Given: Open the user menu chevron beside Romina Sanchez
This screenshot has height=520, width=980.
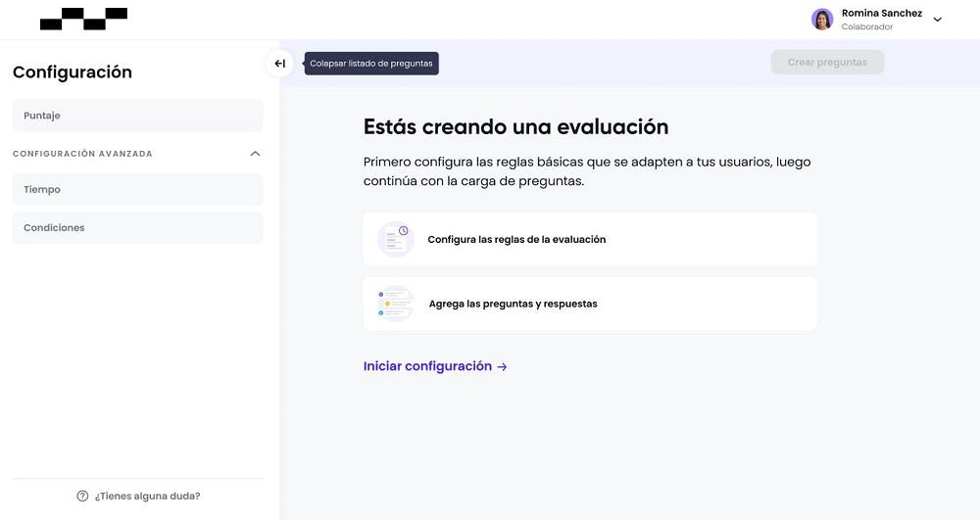Looking at the screenshot, I should coord(937,20).
